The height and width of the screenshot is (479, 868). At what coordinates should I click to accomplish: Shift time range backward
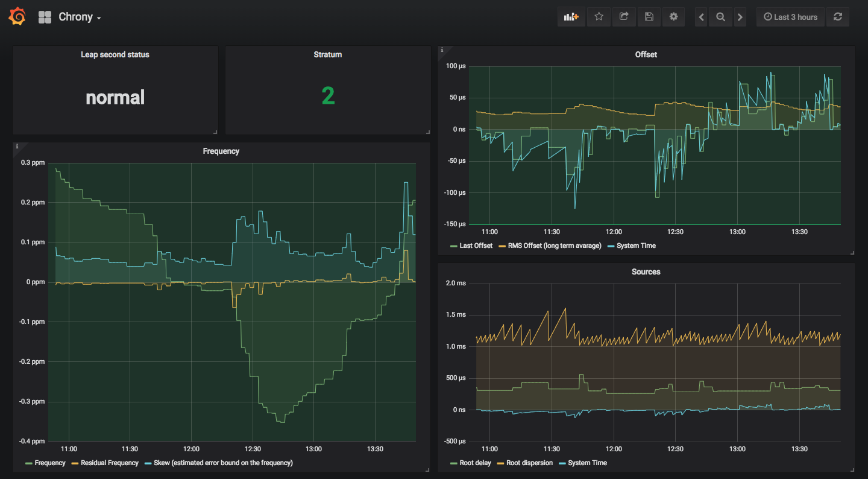point(701,17)
